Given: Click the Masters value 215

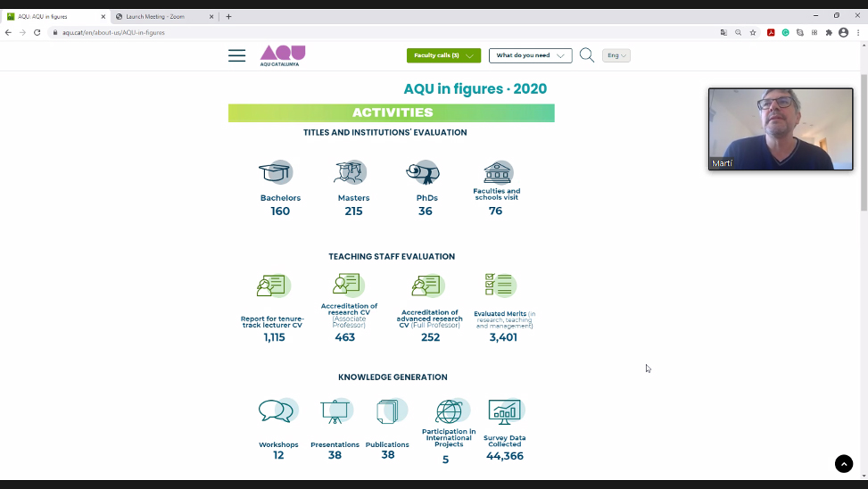Looking at the screenshot, I should coord(353,211).
